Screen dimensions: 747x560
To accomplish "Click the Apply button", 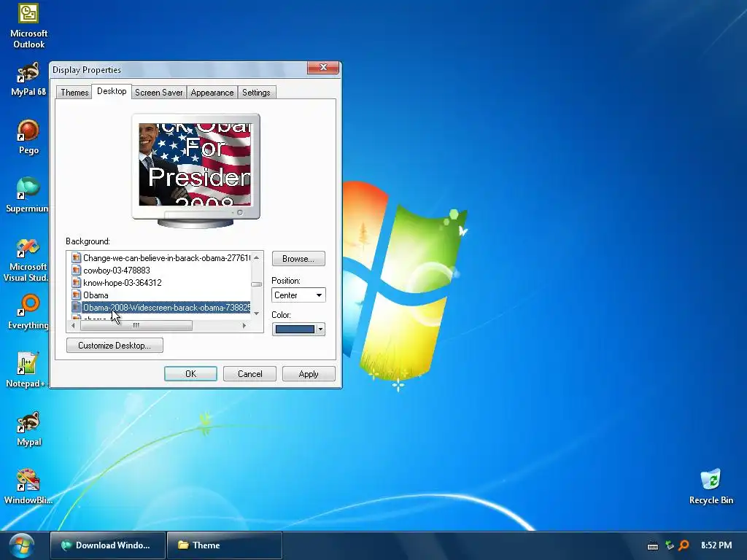I will [x=309, y=374].
